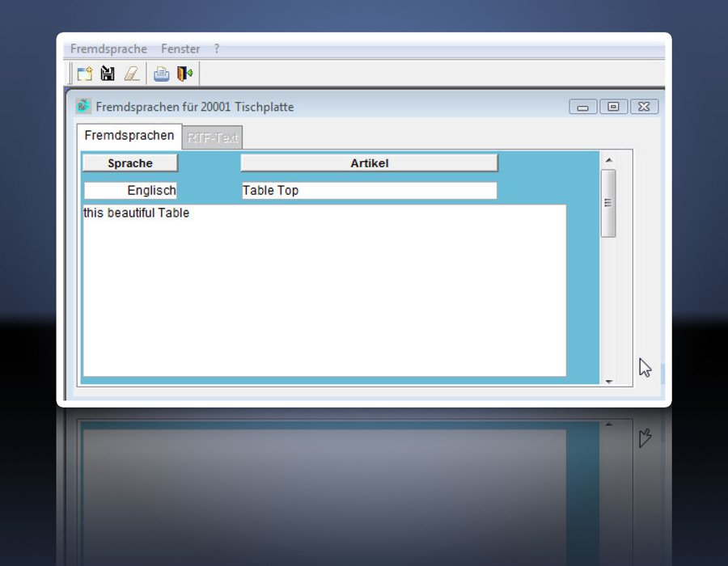Screen dimensions: 728x566
Task: Open the Fenster menu
Action: coord(180,49)
